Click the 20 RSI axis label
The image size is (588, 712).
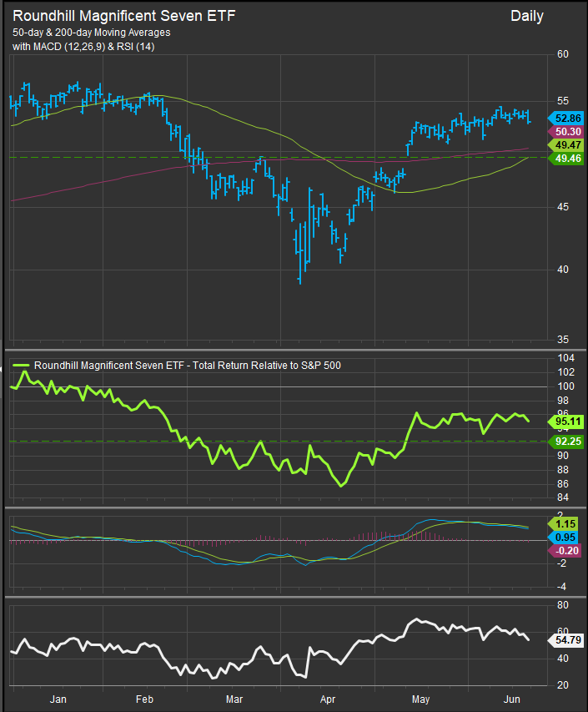(563, 685)
